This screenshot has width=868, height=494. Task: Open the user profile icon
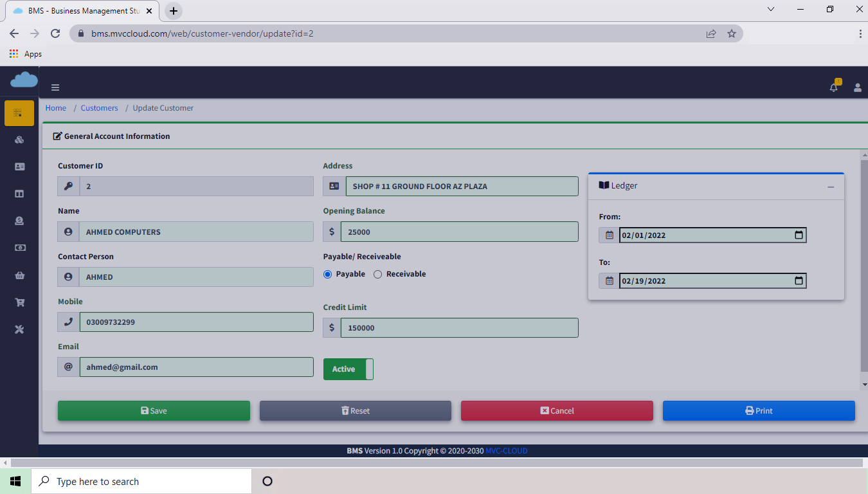click(857, 87)
